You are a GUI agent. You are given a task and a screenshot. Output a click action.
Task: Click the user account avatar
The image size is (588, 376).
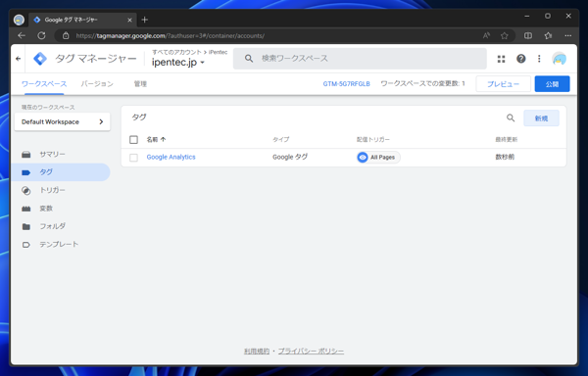coord(559,59)
